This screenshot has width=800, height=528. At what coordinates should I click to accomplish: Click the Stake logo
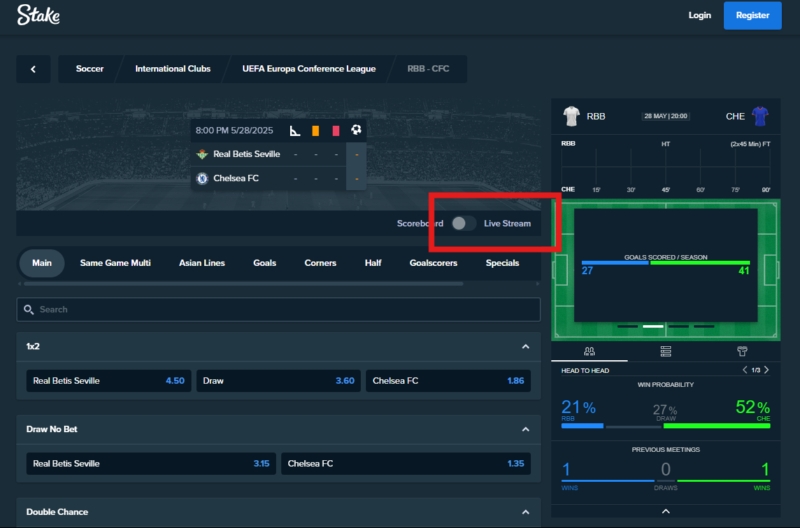click(38, 15)
